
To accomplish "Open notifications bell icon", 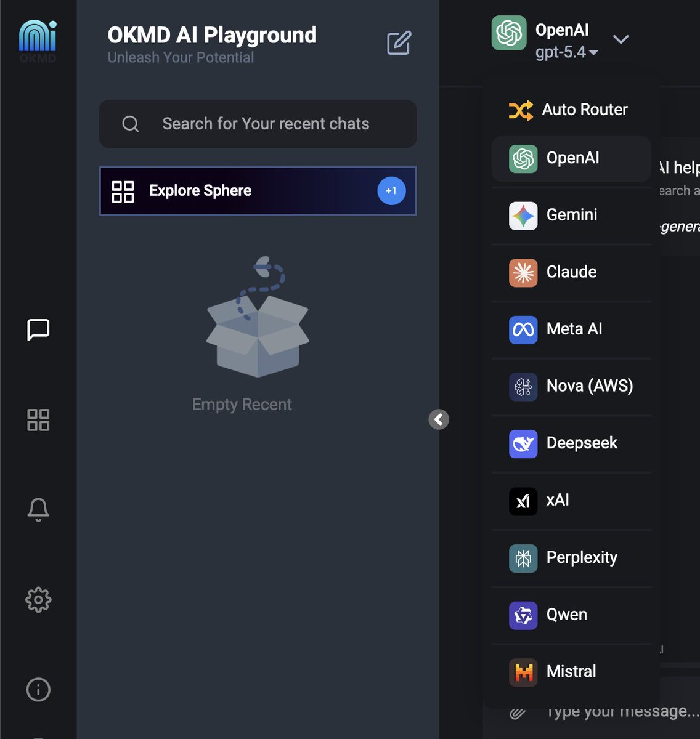I will (x=38, y=510).
